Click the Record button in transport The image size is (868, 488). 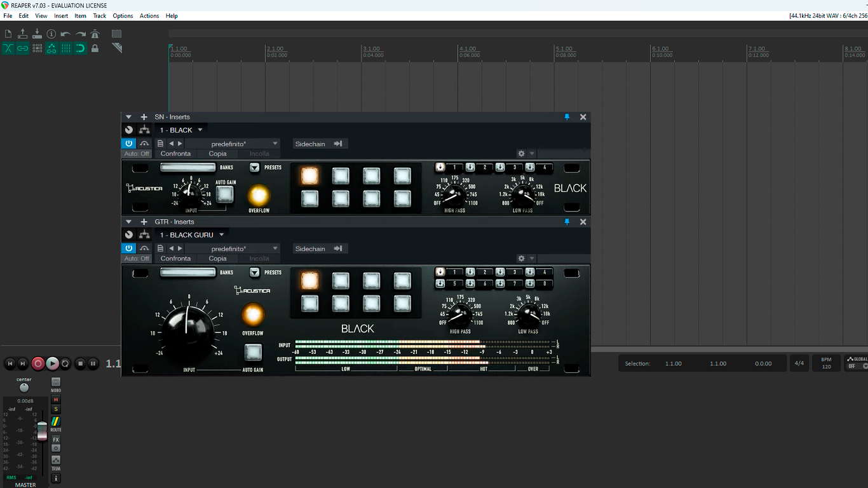pos(38,363)
